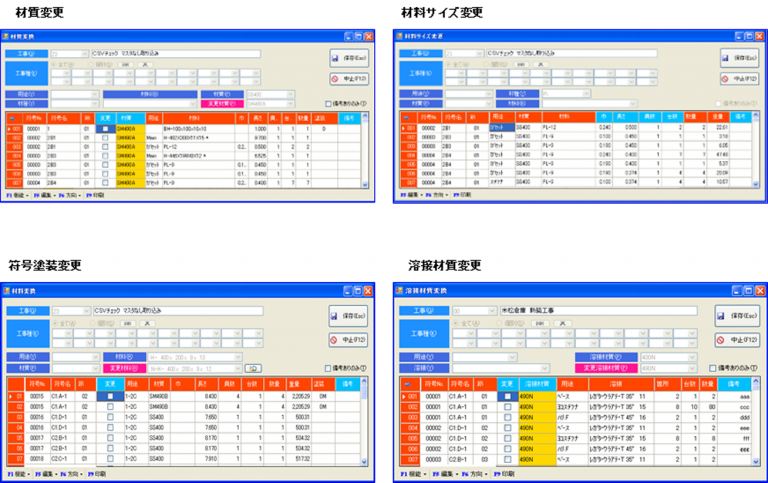Click 変更 column header in 溶接材質変更 table
This screenshot has height=483, width=768.
tap(508, 385)
